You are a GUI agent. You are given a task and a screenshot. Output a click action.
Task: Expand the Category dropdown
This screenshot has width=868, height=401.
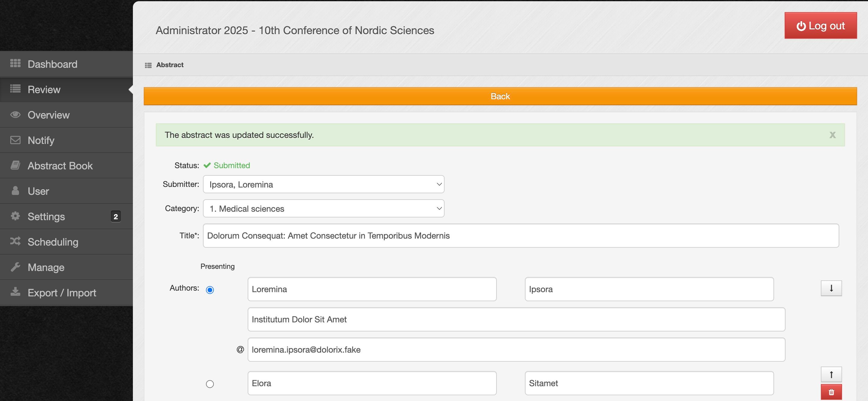[x=323, y=209]
